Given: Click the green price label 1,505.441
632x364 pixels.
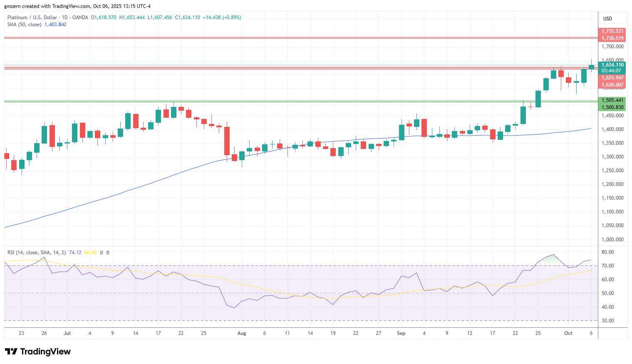Looking at the screenshot, I should tap(612, 100).
